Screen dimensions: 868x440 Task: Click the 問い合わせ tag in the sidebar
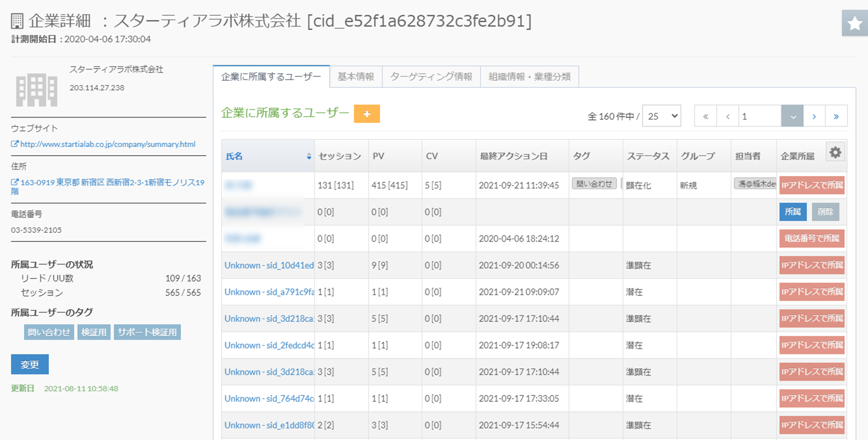(49, 332)
